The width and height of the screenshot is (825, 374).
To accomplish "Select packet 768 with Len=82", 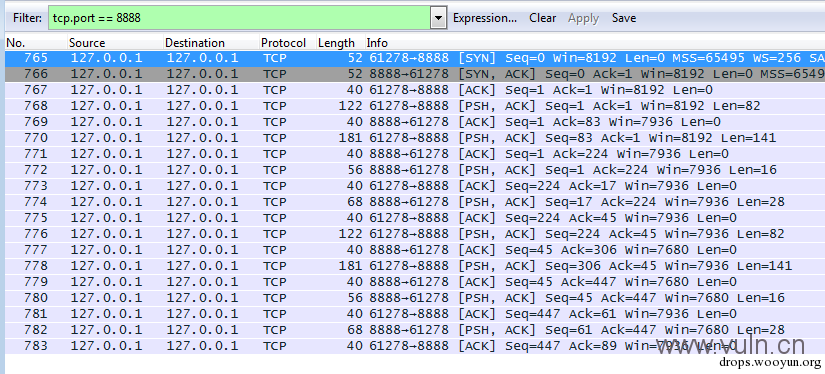I will point(415,106).
